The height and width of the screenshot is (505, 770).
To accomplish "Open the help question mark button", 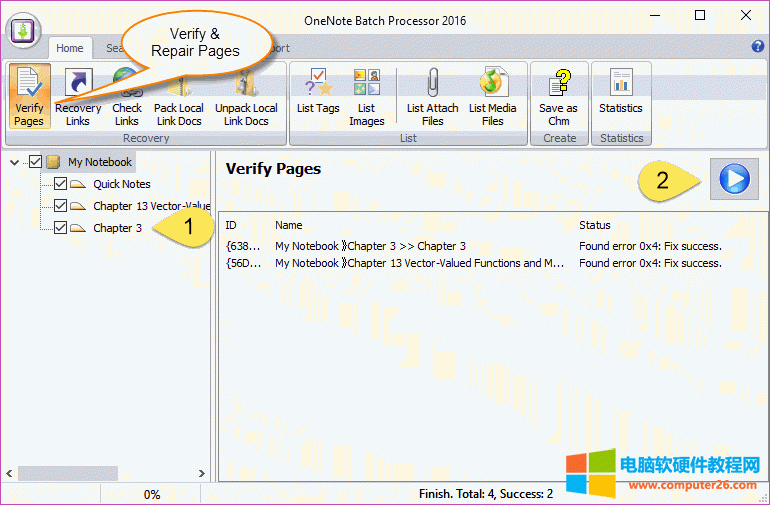I will [x=757, y=46].
